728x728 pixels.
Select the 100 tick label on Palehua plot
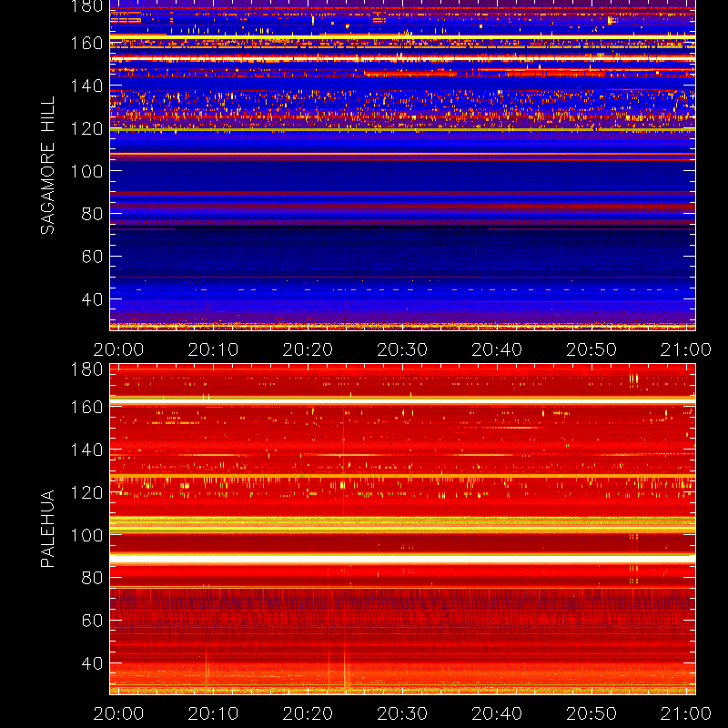coord(86,535)
